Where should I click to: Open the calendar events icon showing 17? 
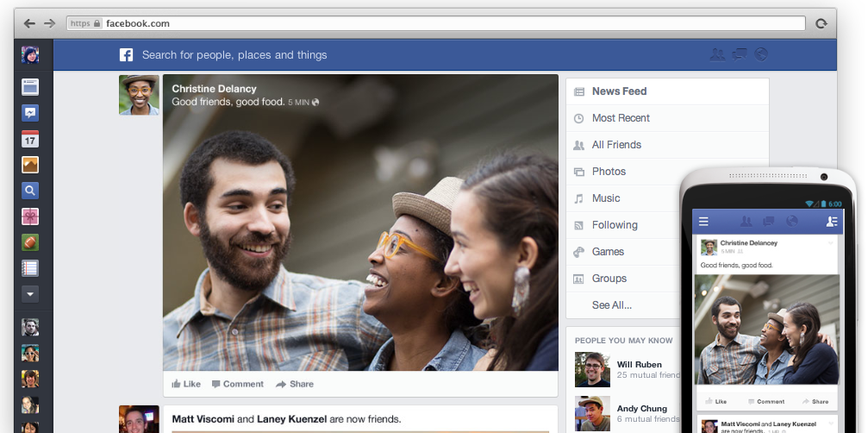pyautogui.click(x=30, y=139)
